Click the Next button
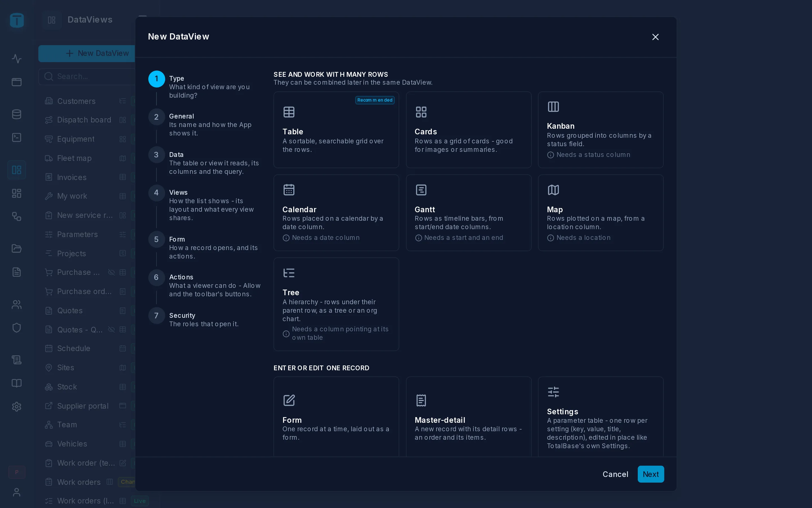The image size is (812, 508). [x=651, y=474]
